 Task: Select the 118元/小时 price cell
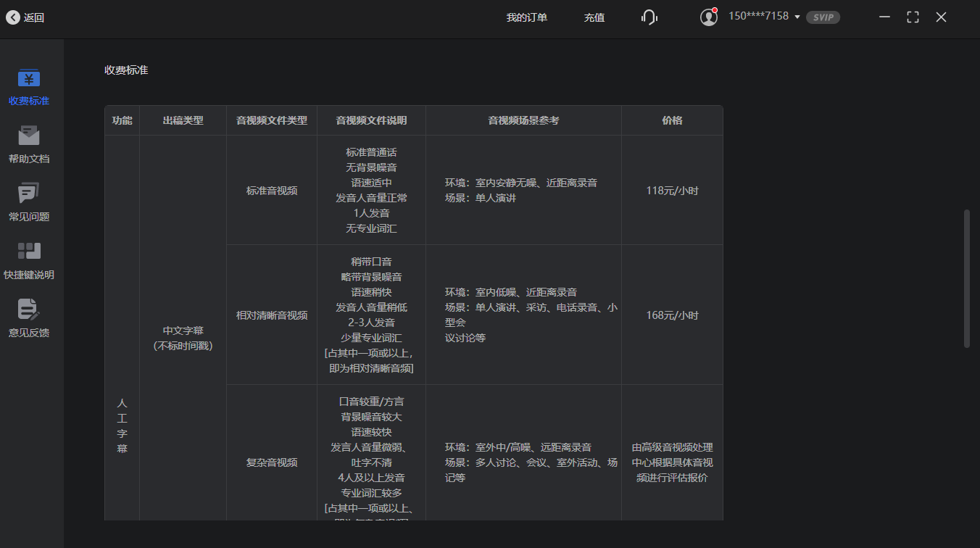[x=672, y=189]
